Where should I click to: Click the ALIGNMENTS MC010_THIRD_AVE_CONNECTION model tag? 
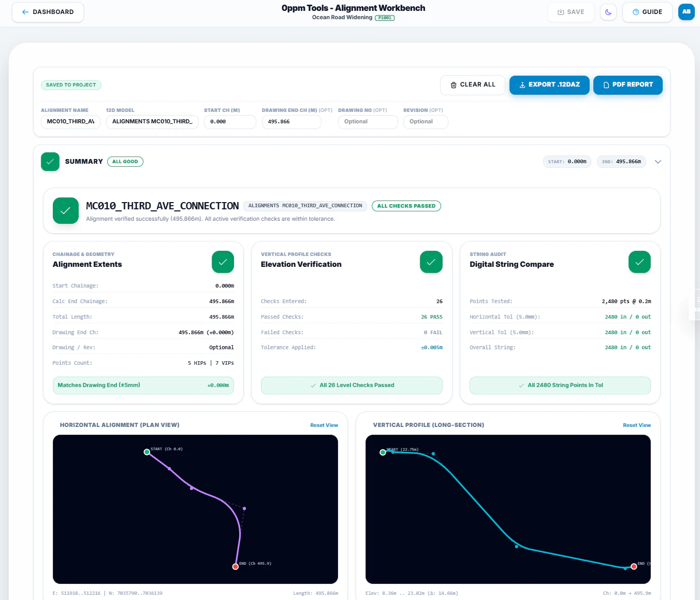click(x=305, y=206)
